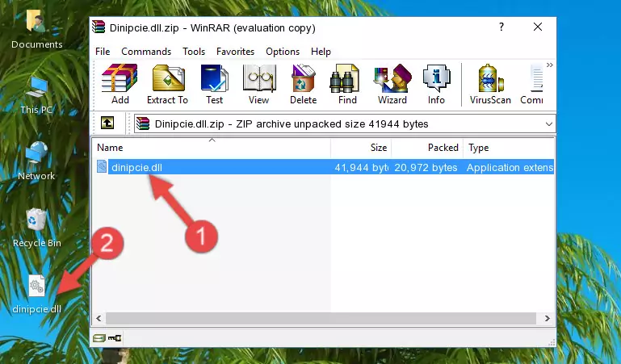Expand hidden toolbar buttons chevron
Image resolution: width=621 pixels, height=364 pixels.
550,65
